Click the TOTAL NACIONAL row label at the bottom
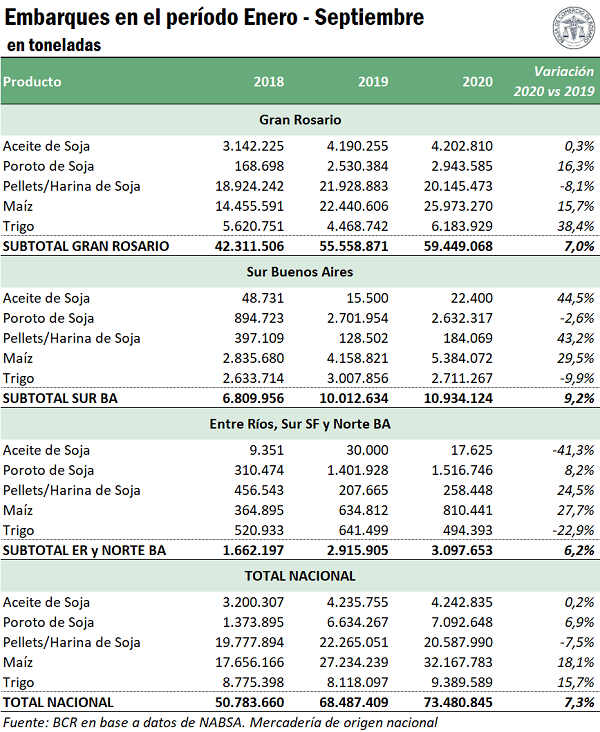The height and width of the screenshot is (732, 600). pyautogui.click(x=59, y=702)
